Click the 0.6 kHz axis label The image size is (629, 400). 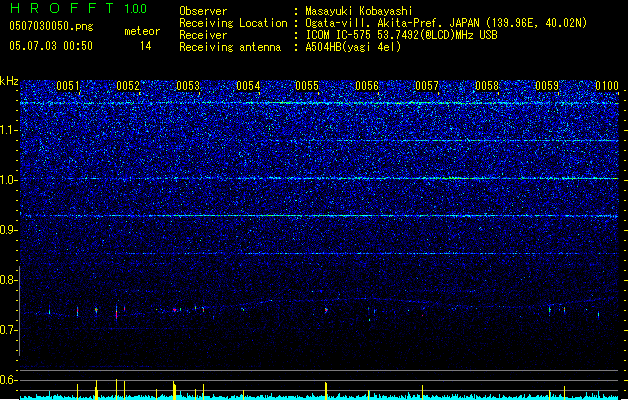(x=9, y=380)
